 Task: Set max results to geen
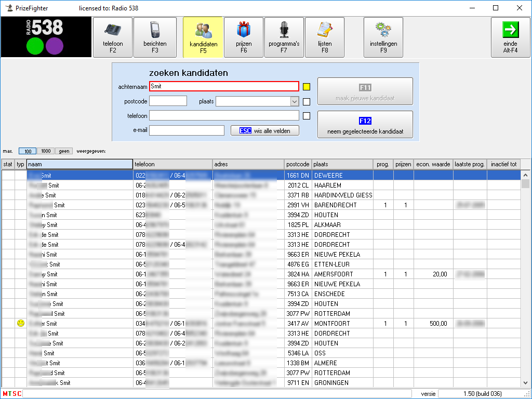[64, 151]
